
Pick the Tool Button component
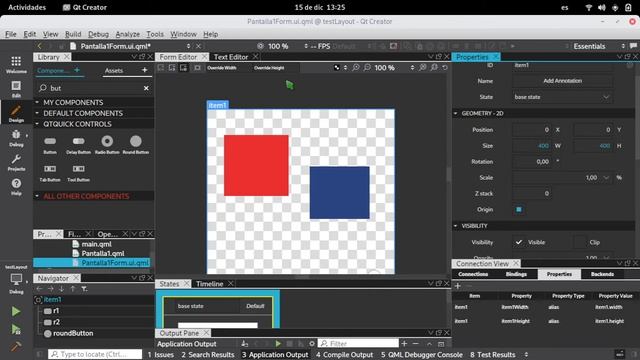[78, 172]
